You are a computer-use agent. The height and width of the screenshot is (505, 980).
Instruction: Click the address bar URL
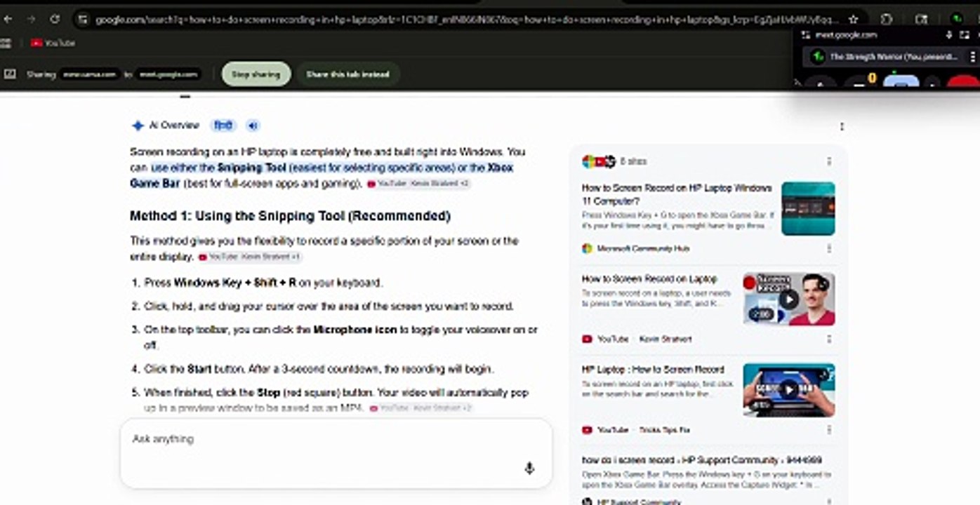467,20
